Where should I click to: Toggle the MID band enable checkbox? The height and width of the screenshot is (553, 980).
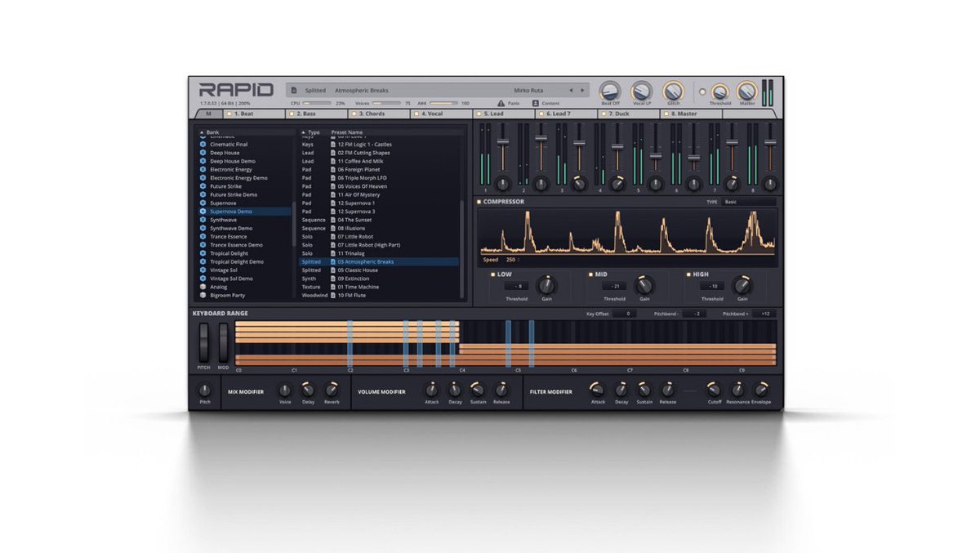(590, 274)
